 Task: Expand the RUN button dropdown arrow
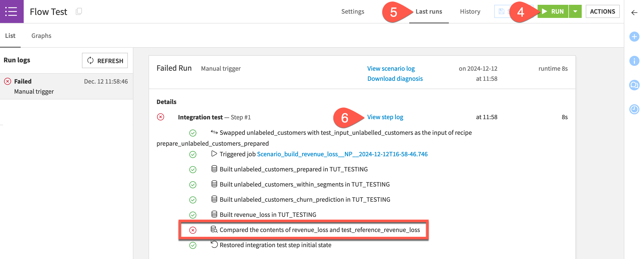(575, 12)
